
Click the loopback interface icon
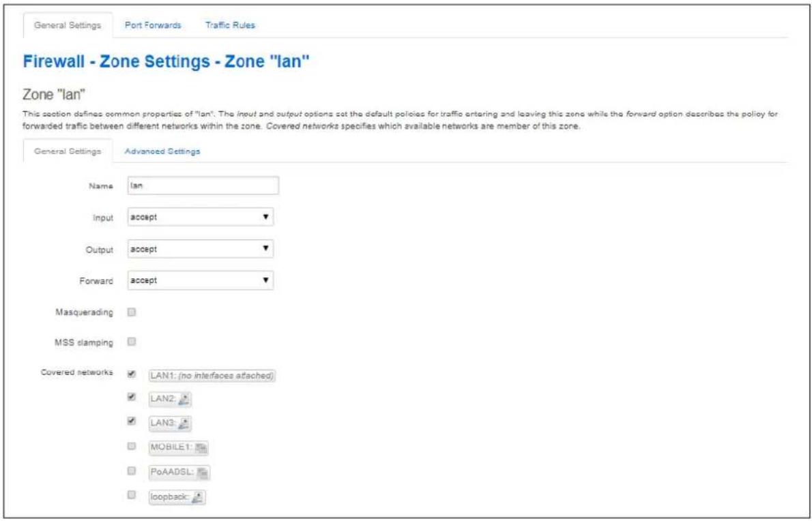198,498
